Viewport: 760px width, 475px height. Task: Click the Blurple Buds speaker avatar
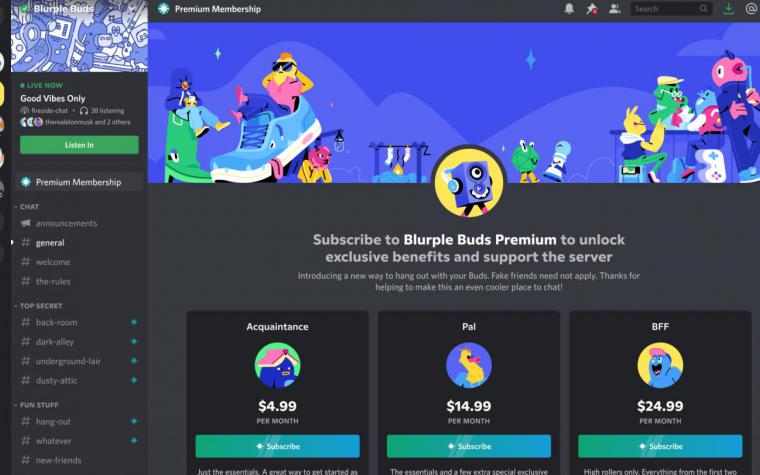pyautogui.click(x=469, y=182)
